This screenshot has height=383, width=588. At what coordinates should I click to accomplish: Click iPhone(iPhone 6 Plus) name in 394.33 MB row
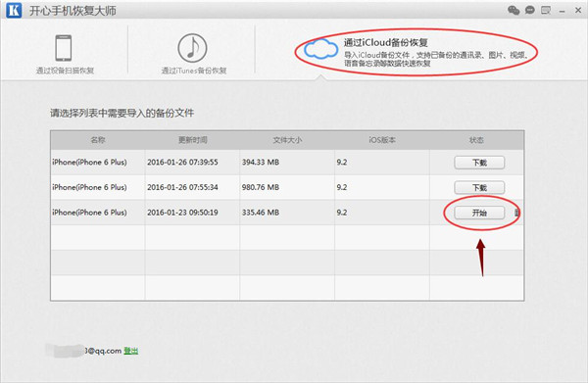pos(89,163)
